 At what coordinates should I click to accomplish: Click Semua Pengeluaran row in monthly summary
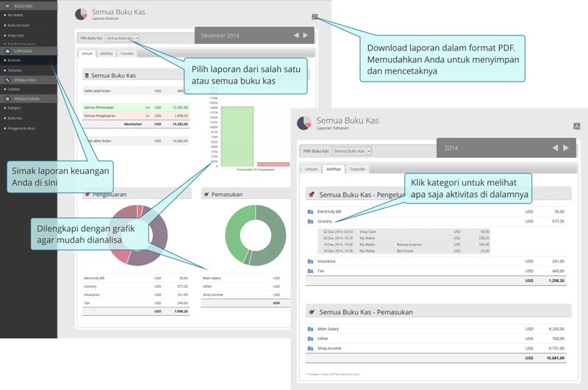point(136,116)
